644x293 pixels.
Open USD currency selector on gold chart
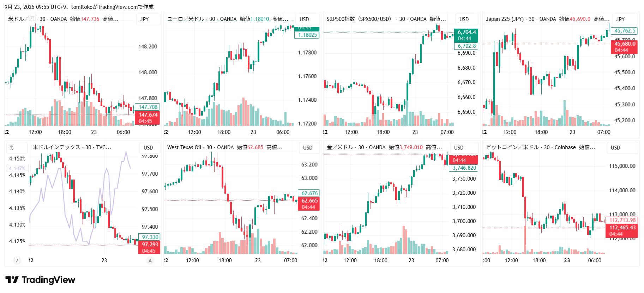click(x=459, y=148)
